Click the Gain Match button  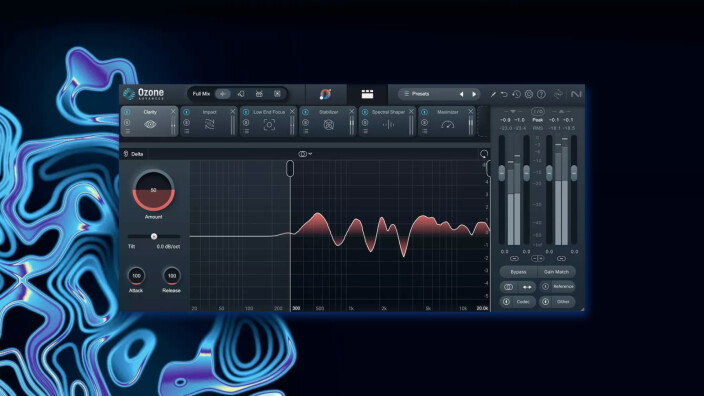(556, 272)
